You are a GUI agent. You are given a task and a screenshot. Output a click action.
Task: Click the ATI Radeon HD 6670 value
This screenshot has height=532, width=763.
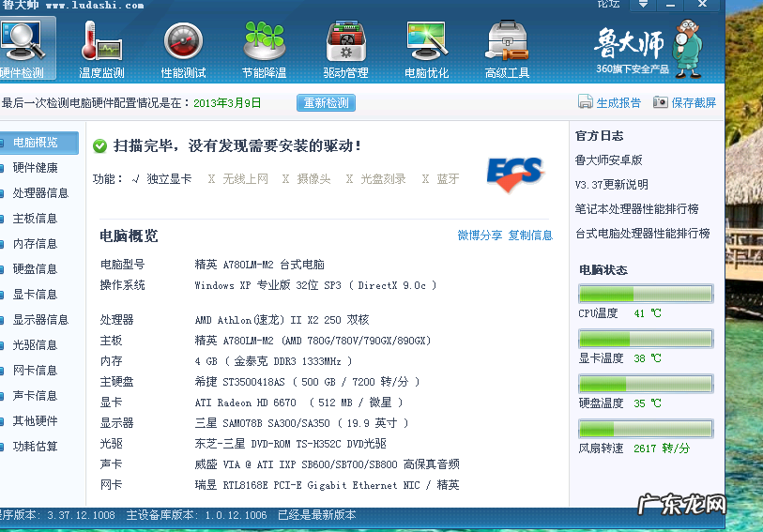(x=298, y=403)
